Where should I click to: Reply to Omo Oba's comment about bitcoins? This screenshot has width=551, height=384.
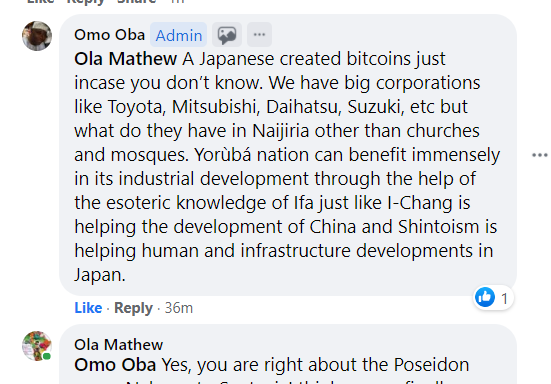click(x=134, y=308)
